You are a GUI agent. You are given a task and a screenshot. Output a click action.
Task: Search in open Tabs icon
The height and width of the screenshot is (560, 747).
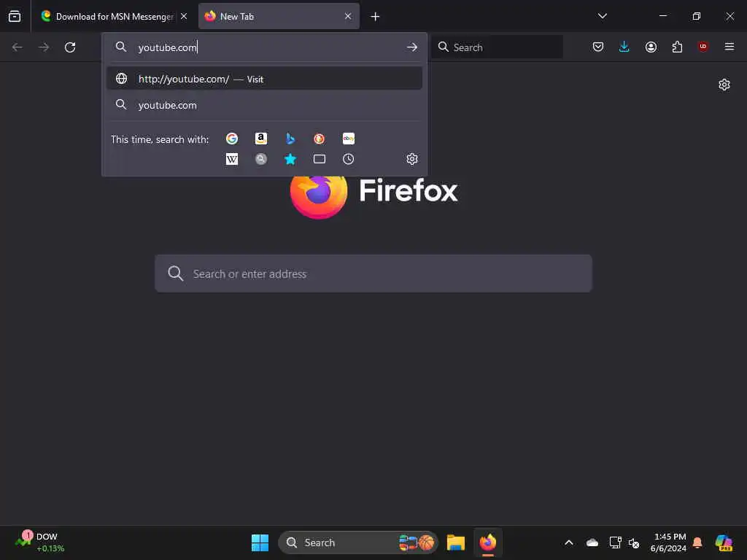click(x=320, y=159)
